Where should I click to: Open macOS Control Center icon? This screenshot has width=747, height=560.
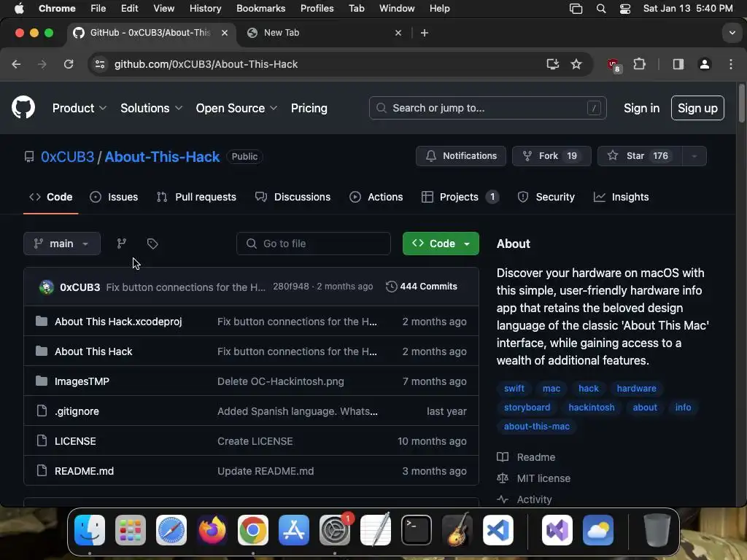click(x=625, y=9)
